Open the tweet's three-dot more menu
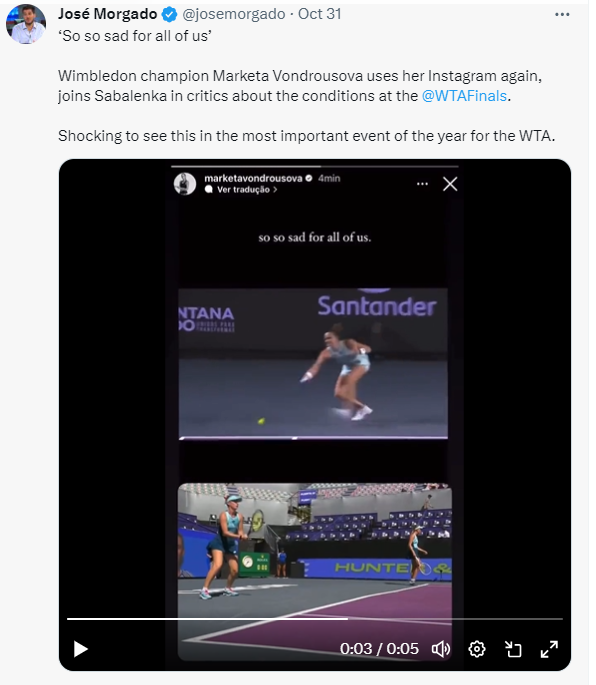Image resolution: width=596 pixels, height=685 pixels. 562,14
